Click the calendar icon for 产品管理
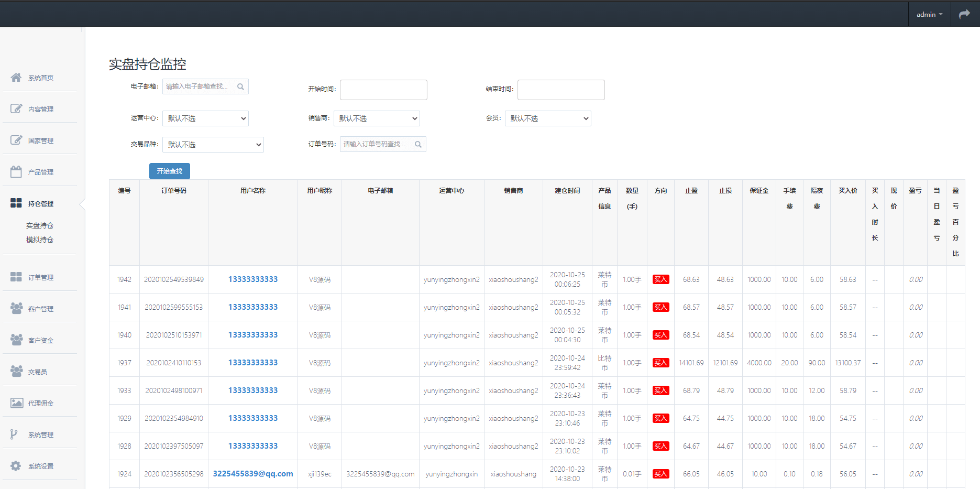This screenshot has height=489, width=980. tap(16, 172)
